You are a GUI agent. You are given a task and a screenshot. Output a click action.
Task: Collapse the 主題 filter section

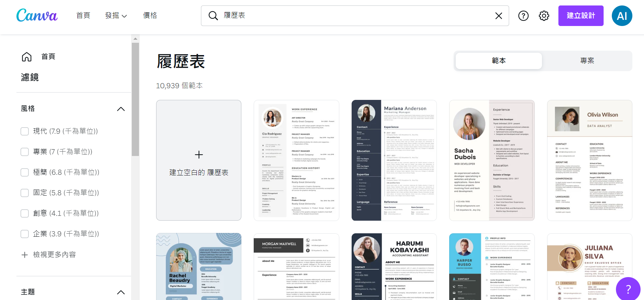click(121, 292)
